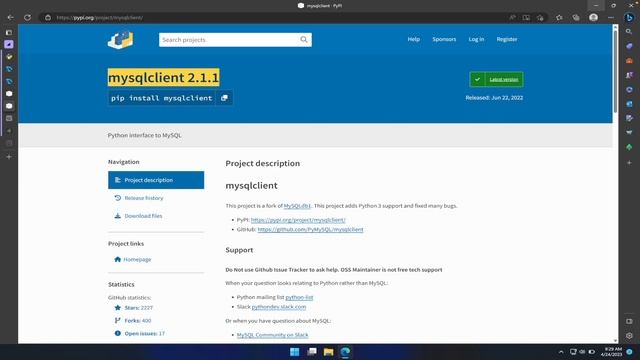The height and width of the screenshot is (360, 640).
Task: Click the python-list link
Action: (299, 297)
